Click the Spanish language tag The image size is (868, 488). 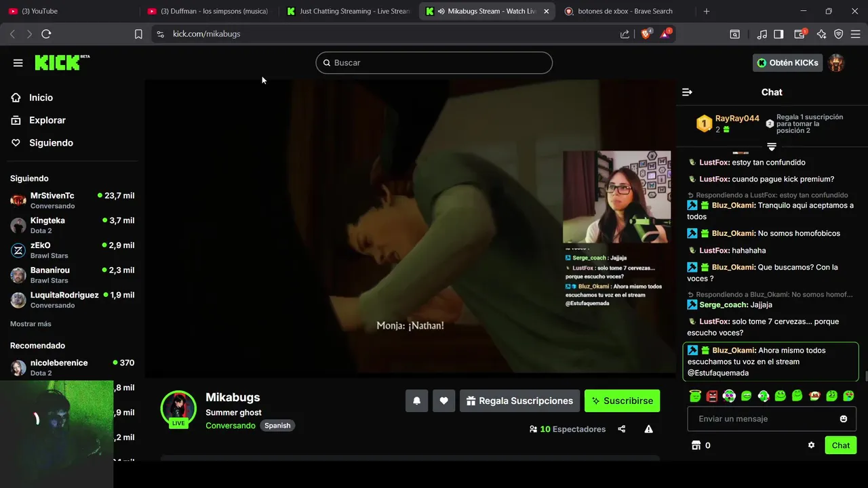[x=277, y=426]
